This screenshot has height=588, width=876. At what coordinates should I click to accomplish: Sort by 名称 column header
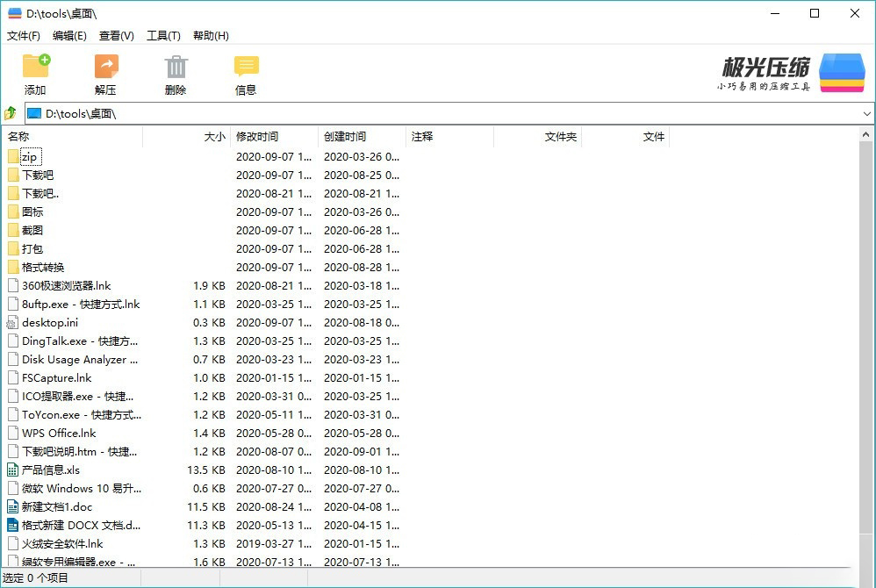click(x=73, y=137)
